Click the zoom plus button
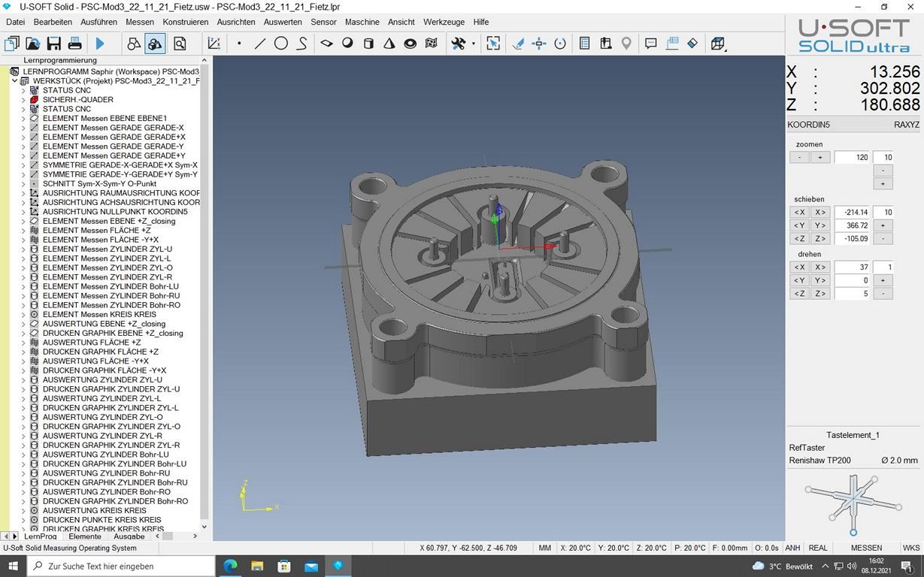Viewport: 924px width, 577px height. pos(820,157)
